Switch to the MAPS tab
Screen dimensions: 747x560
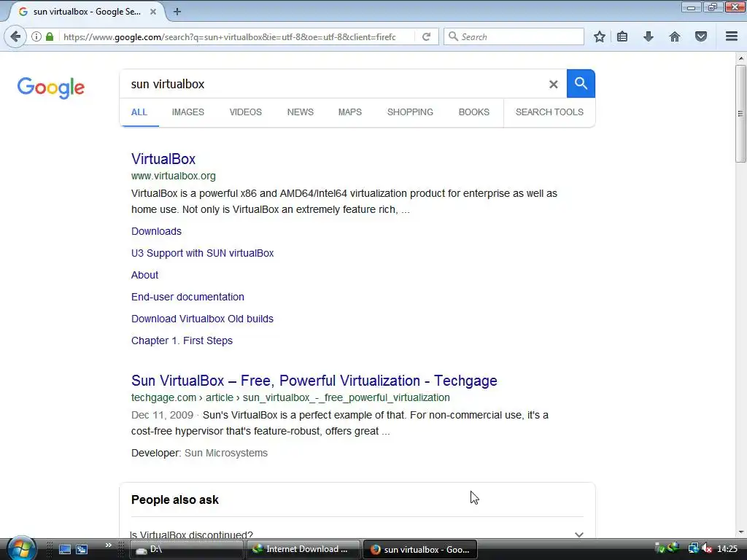pos(349,112)
